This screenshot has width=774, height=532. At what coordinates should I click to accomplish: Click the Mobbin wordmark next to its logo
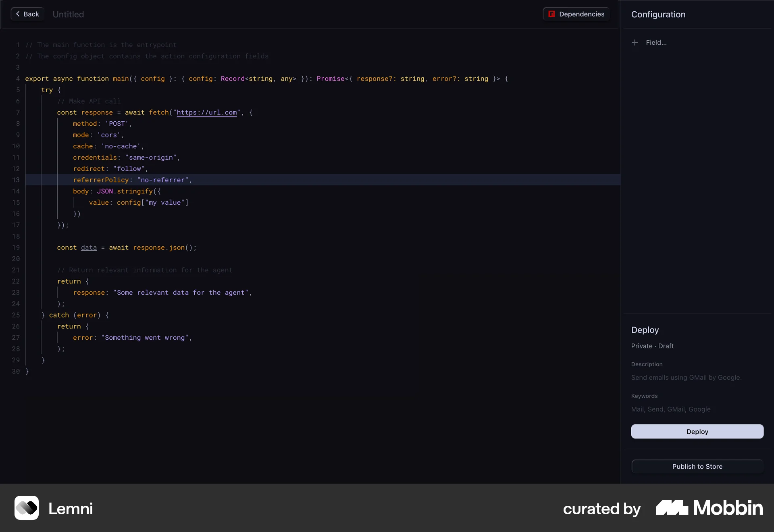pos(726,508)
